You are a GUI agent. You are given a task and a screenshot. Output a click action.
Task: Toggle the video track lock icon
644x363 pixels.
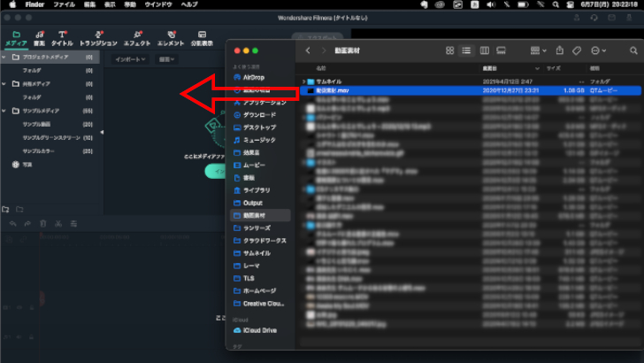[31, 307]
